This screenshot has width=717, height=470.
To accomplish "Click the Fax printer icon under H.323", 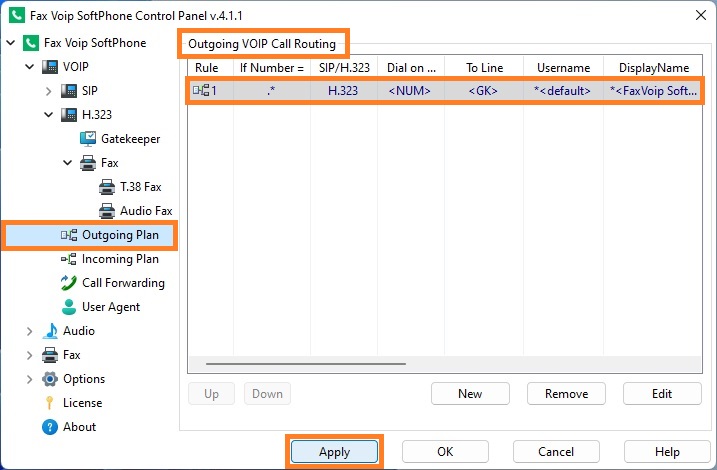I will [88, 163].
